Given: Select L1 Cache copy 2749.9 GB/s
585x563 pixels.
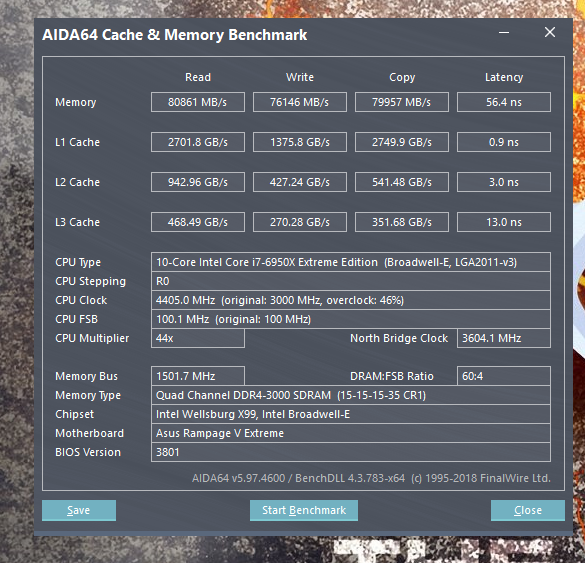Looking at the screenshot, I should (x=401, y=142).
